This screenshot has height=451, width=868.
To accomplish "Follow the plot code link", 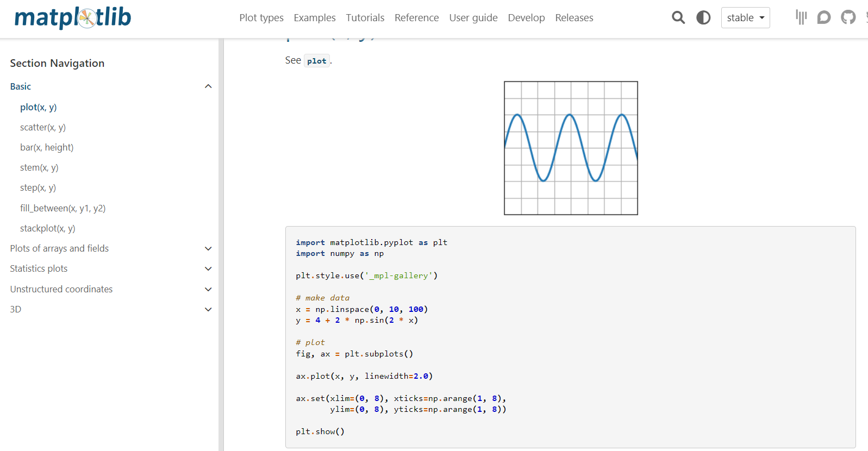I will tap(317, 61).
